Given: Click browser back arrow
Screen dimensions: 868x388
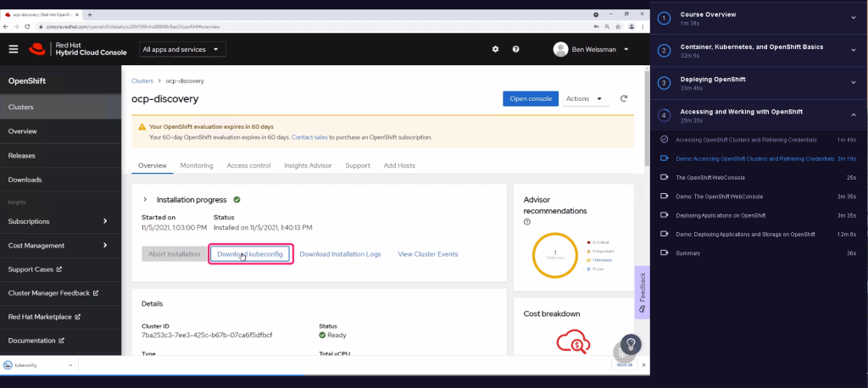Looking at the screenshot, I should (x=6, y=26).
